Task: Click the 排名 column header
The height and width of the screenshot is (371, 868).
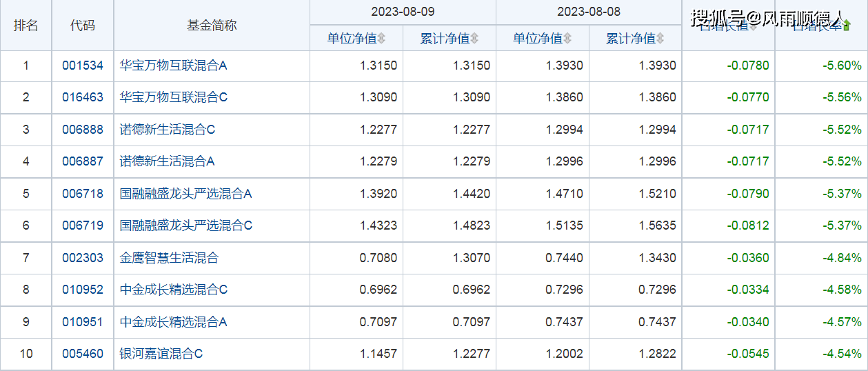Action: tap(26, 26)
